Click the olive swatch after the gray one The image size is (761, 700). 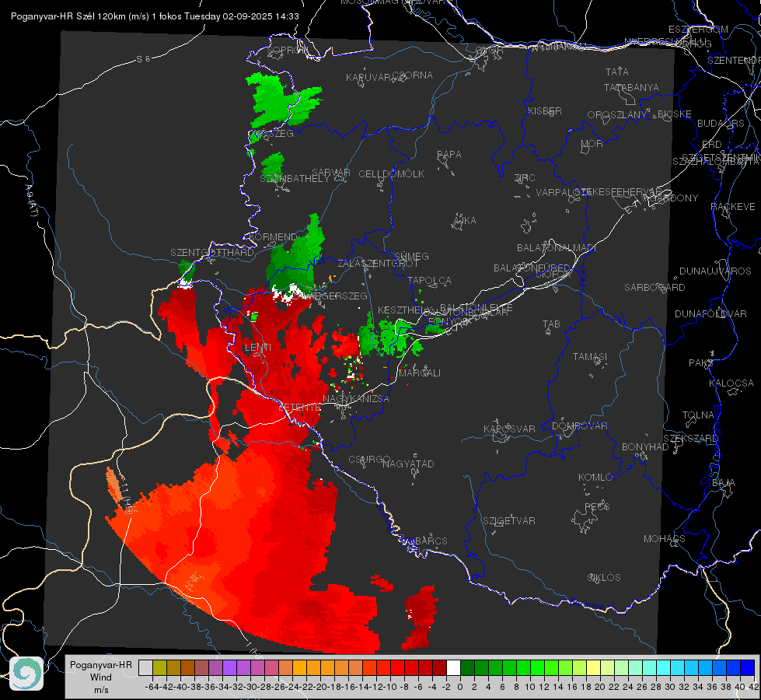[x=159, y=668]
